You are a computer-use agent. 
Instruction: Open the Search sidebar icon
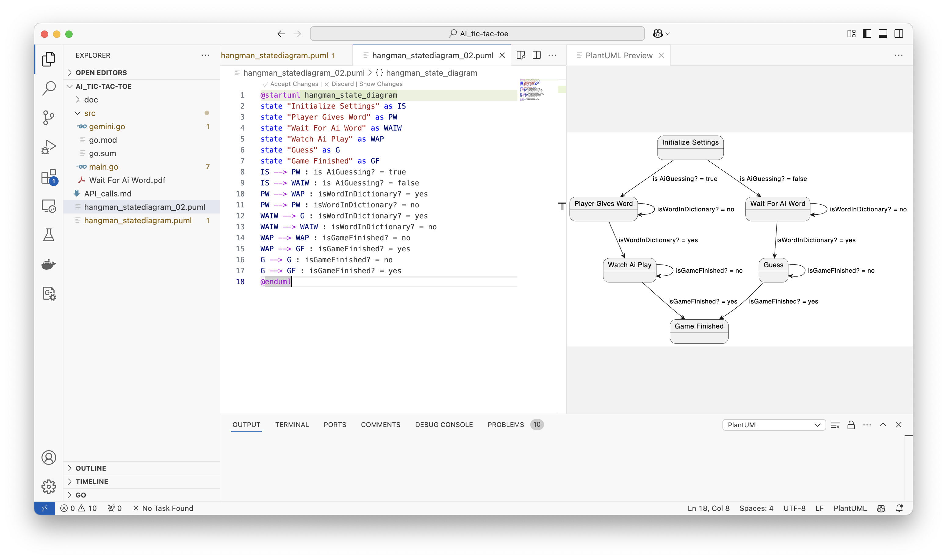[x=49, y=88]
